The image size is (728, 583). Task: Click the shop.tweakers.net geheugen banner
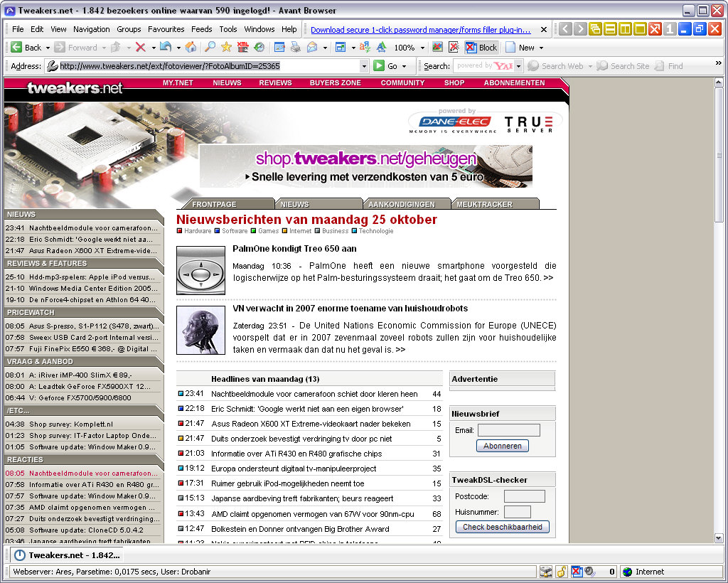pos(366,166)
